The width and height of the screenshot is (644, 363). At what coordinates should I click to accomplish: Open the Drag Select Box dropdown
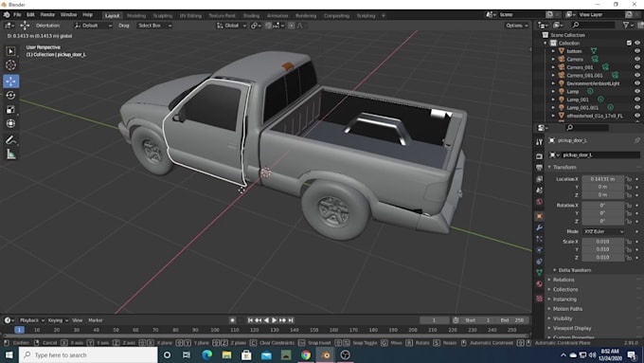[154, 25]
